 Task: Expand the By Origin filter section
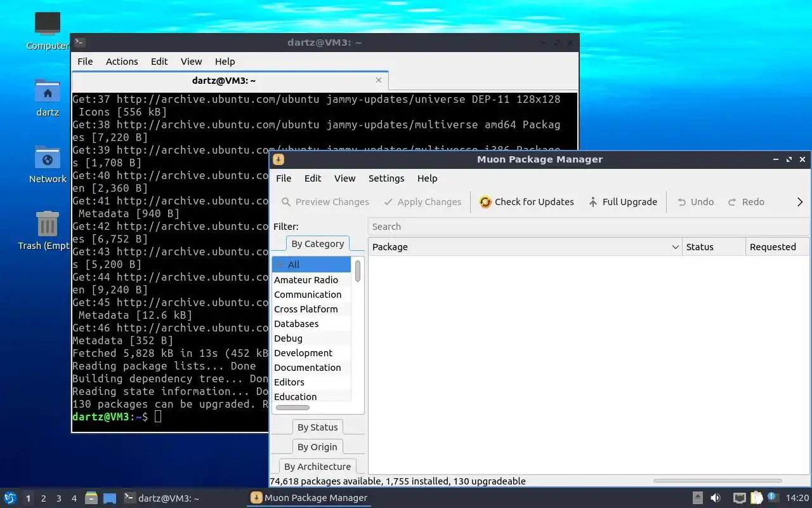(x=317, y=447)
